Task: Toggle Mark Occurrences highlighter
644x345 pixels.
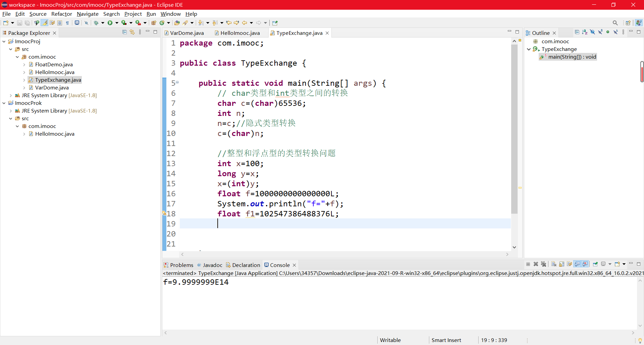Action: (x=44, y=23)
